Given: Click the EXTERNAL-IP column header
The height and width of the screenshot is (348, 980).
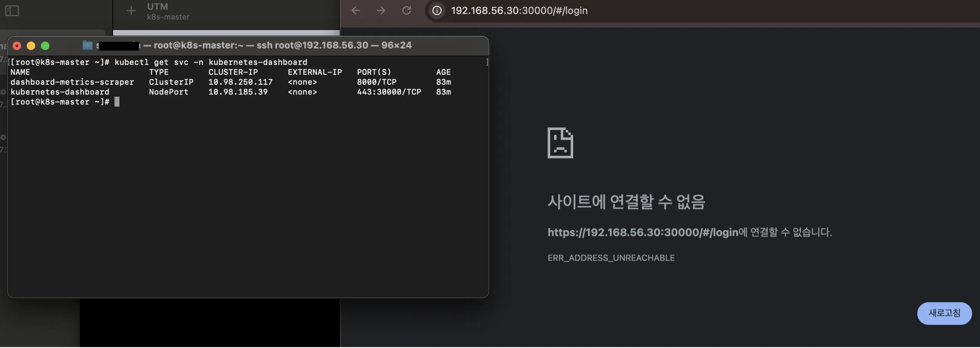Looking at the screenshot, I should point(315,72).
